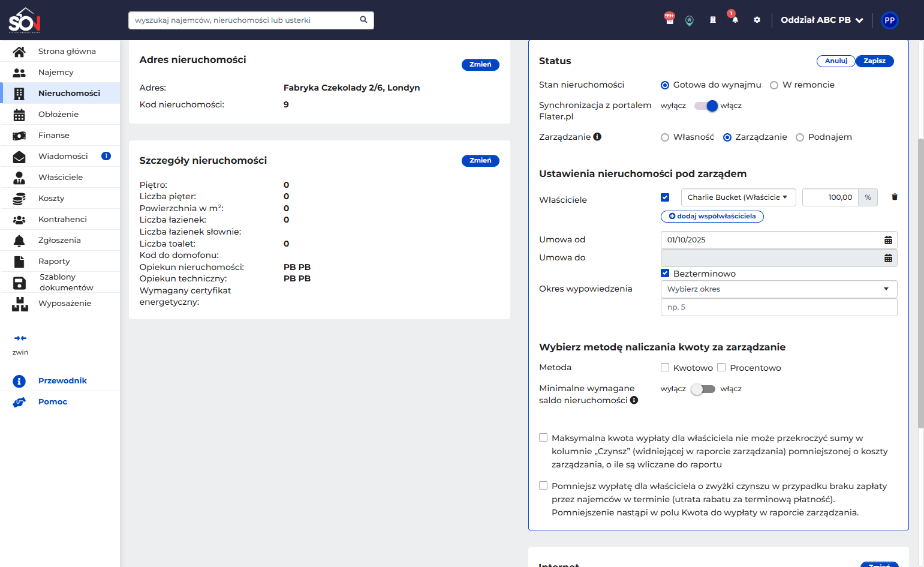Click the info icon beside the Zarządzanie label
Screen dimensions: 924x567
click(x=597, y=137)
